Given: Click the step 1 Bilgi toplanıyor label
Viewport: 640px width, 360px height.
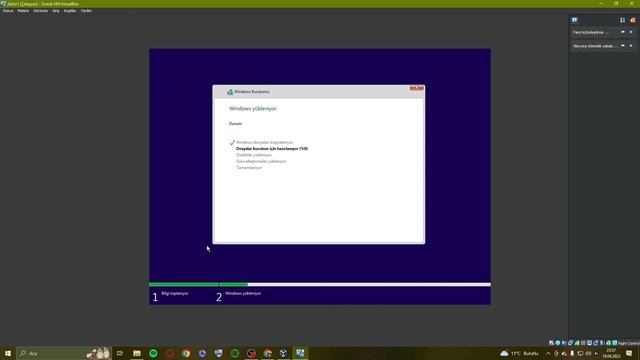Looking at the screenshot, I should (175, 293).
